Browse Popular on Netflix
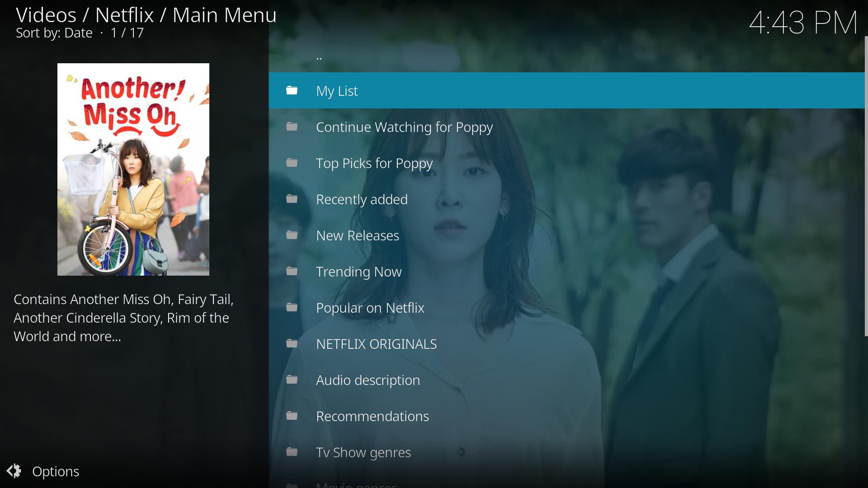Screen dimensions: 868x488 (566, 307)
